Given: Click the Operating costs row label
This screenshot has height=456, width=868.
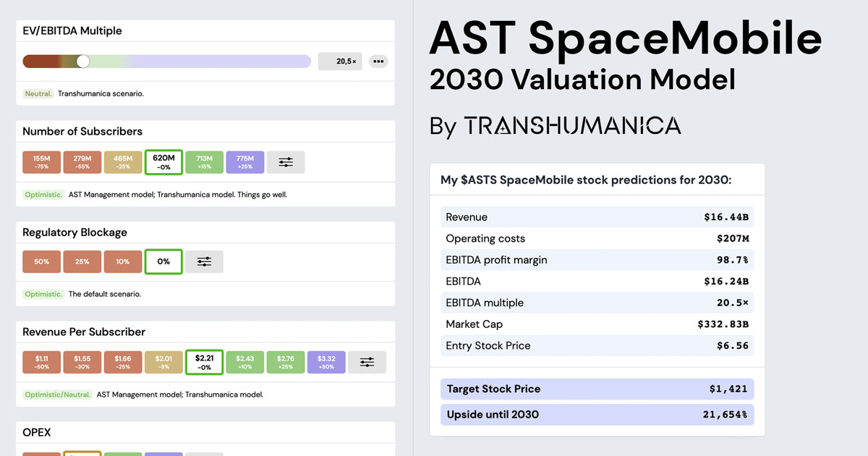Looking at the screenshot, I should [485, 238].
